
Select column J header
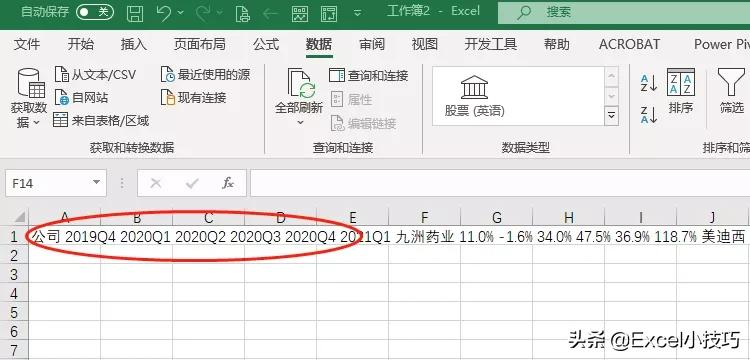(712, 218)
